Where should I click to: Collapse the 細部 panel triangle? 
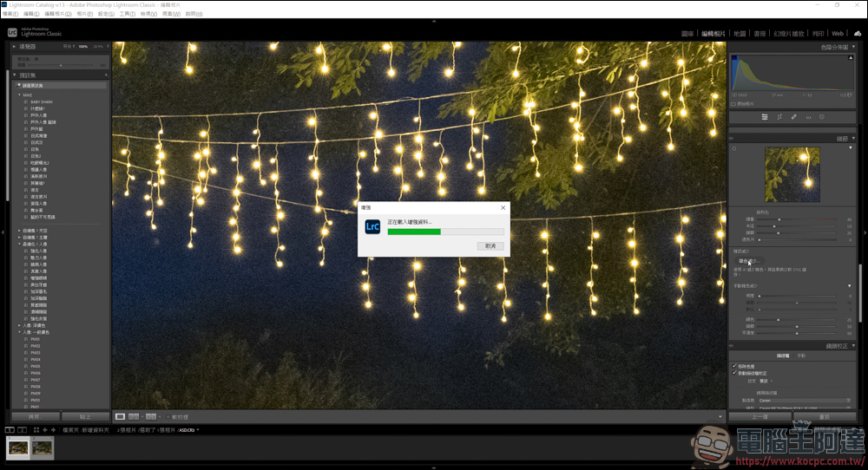(x=853, y=138)
